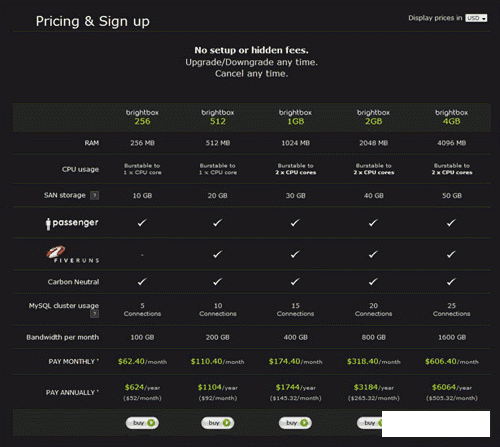Select the brightbox 512 column header
Viewport: 500px width, 447px height.
(218, 117)
